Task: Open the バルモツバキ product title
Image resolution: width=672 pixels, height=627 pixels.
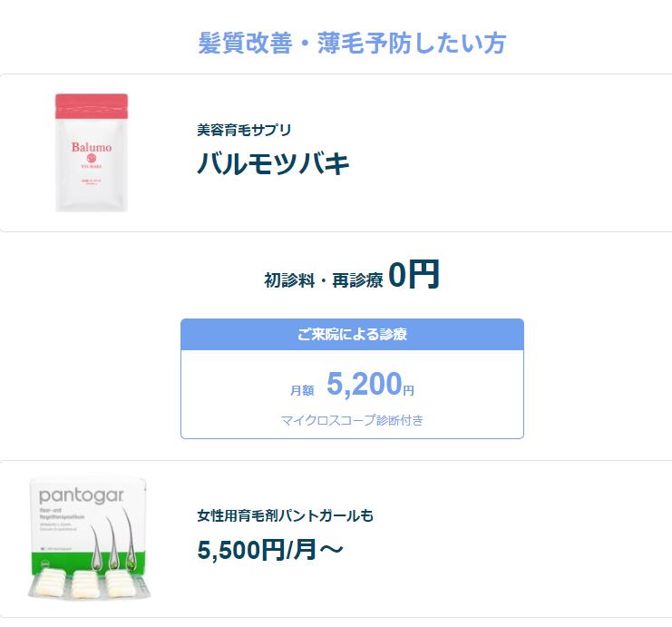Action: 273,164
